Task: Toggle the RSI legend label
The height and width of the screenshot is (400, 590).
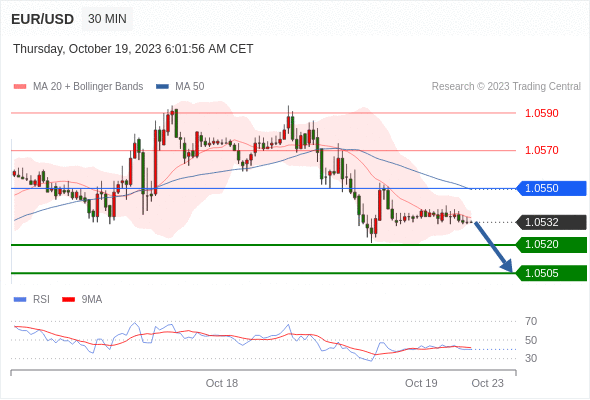Action: (x=41, y=300)
